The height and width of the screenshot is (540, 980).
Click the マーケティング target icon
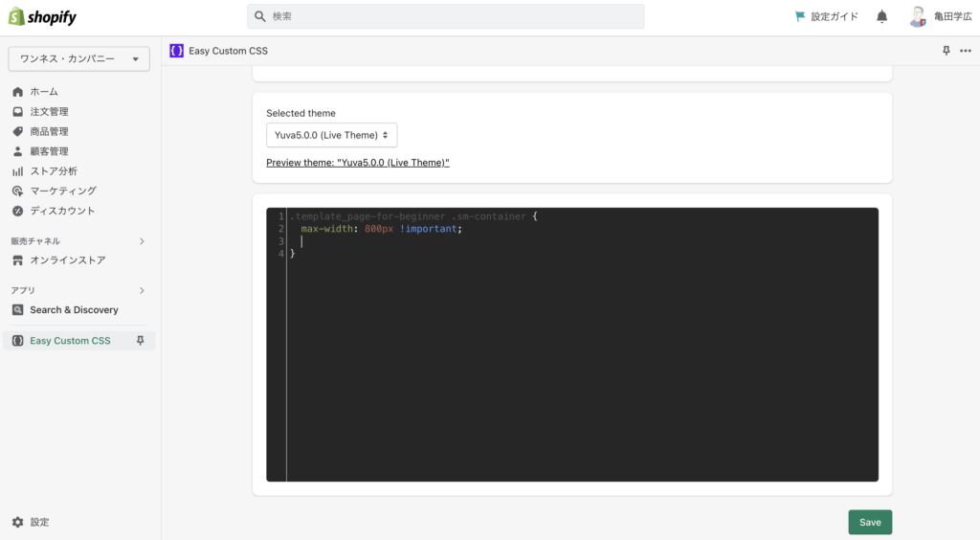coord(17,191)
